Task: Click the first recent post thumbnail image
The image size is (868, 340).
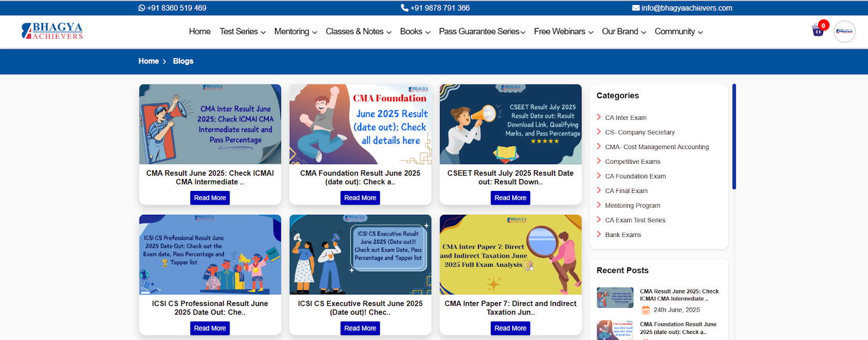Action: coord(615,298)
